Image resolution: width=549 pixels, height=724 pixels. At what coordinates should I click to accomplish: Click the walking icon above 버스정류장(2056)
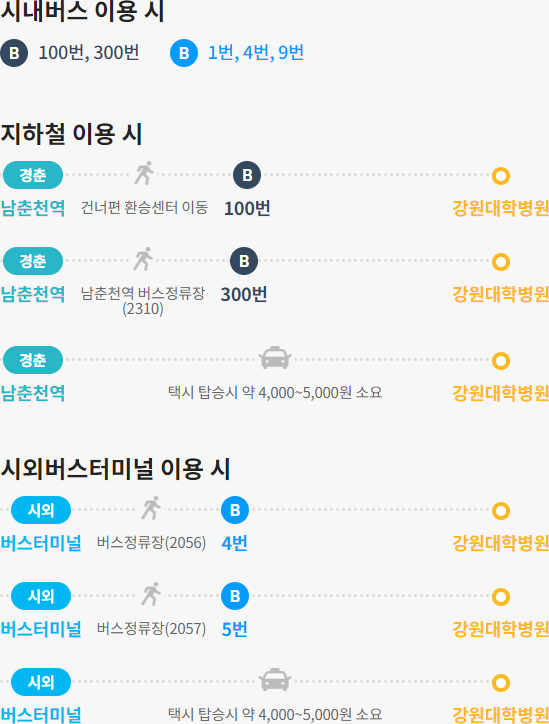(151, 508)
